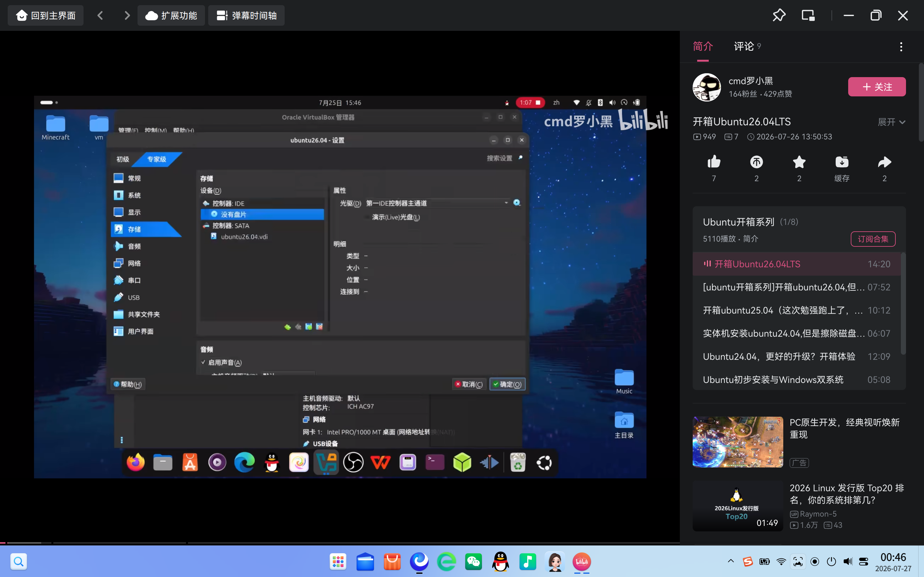Click the 缓存 download cache icon
The width and height of the screenshot is (924, 577).
[842, 162]
